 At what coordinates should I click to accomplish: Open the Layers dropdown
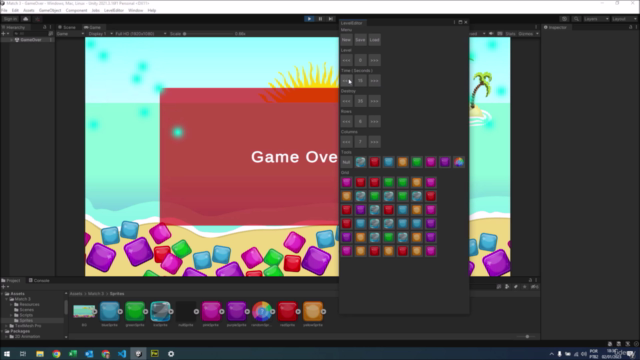596,19
